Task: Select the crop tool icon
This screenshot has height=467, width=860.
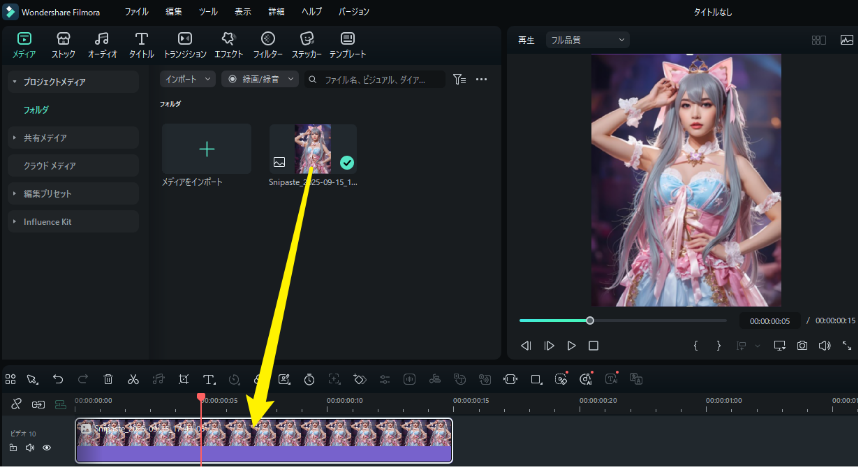Action: [x=184, y=379]
